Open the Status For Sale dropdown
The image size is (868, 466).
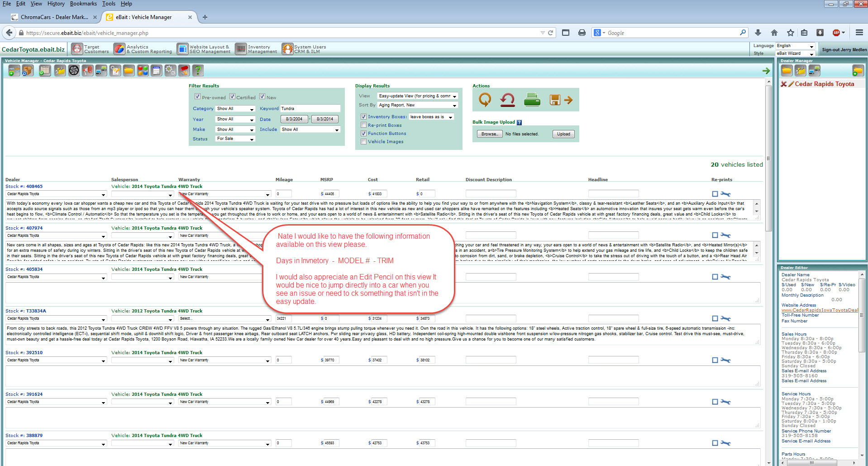point(235,139)
